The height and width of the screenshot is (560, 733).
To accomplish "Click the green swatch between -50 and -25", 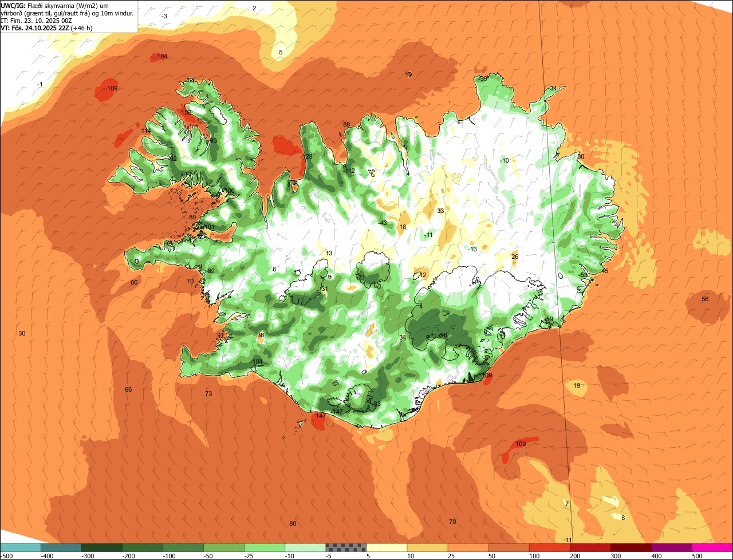I will pos(224,547).
